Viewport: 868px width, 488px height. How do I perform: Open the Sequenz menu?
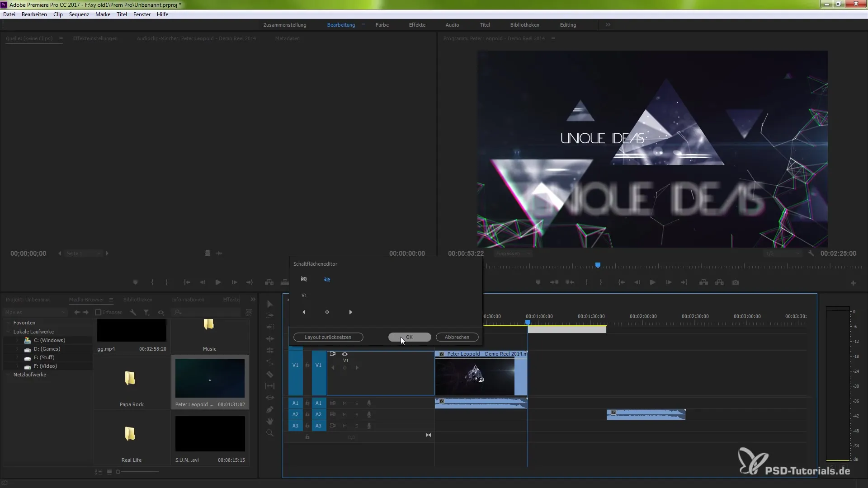coord(79,14)
